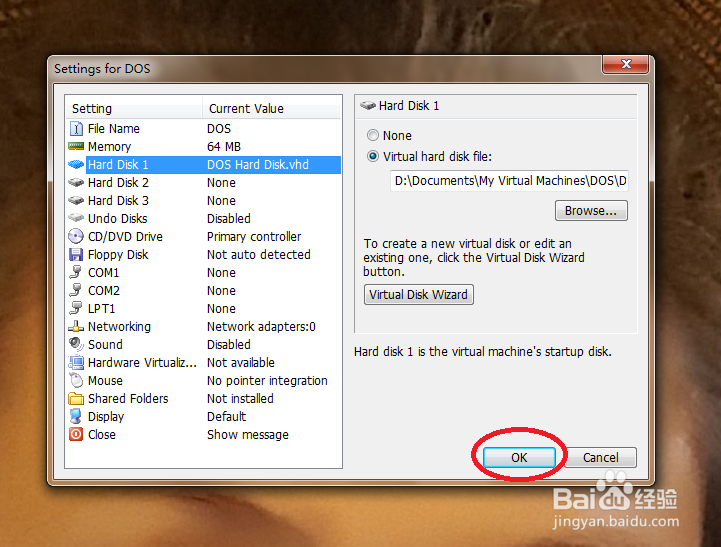Select the Sound setting row
Viewport: 721px width, 547px height.
204,344
